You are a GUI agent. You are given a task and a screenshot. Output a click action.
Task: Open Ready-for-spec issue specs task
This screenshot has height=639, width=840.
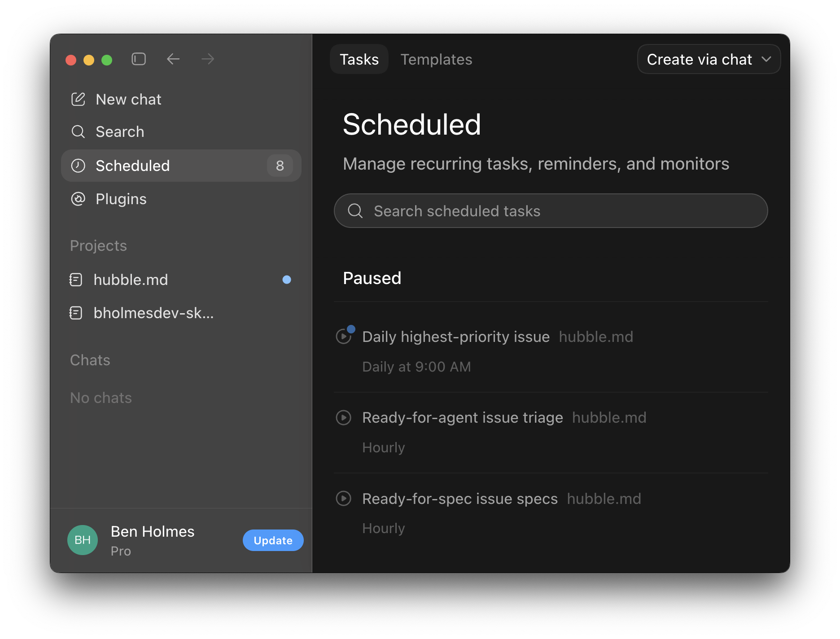point(460,499)
